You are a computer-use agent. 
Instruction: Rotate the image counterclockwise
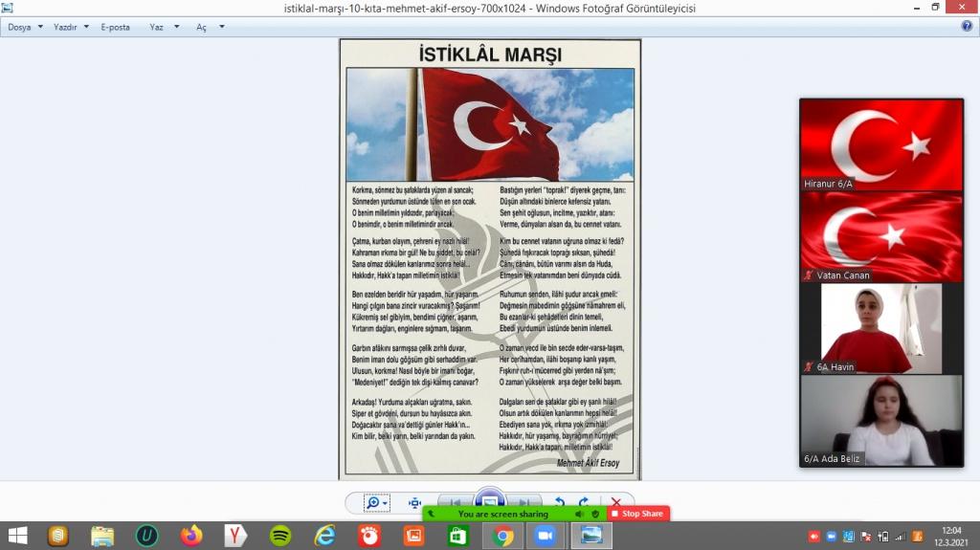point(560,502)
